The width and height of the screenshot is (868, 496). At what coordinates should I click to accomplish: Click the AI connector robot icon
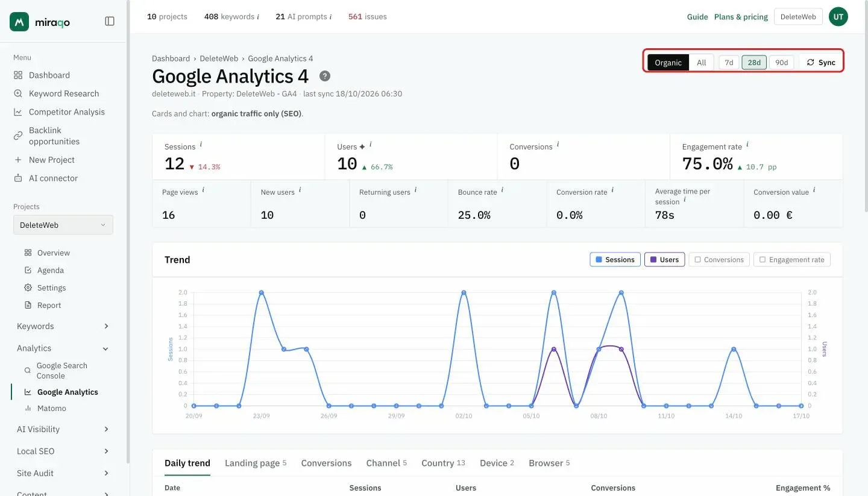tap(18, 178)
